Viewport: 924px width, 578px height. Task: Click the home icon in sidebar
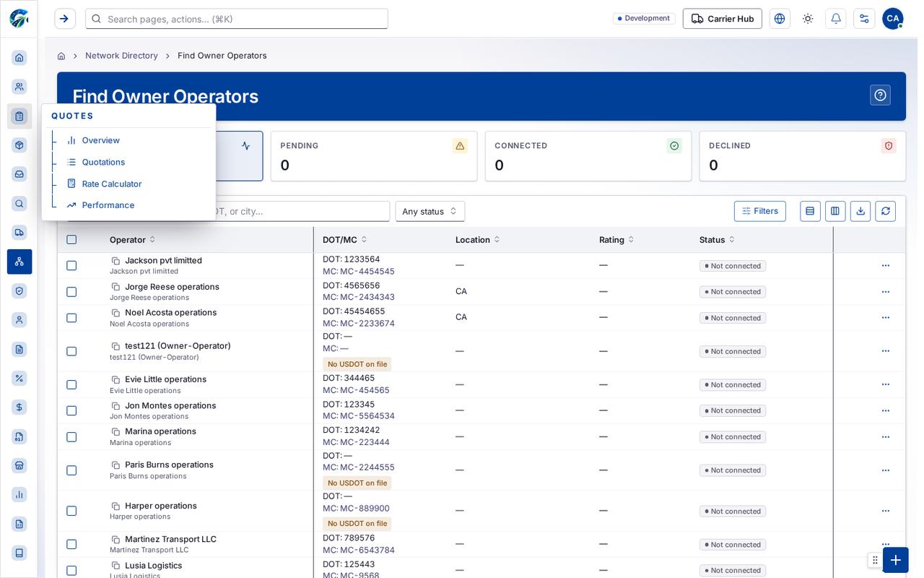[19, 58]
